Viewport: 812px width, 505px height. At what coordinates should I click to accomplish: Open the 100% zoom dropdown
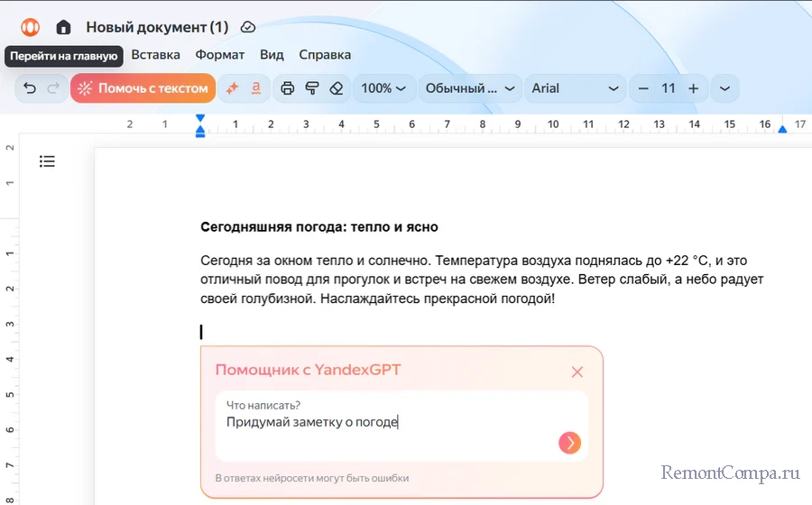click(383, 88)
